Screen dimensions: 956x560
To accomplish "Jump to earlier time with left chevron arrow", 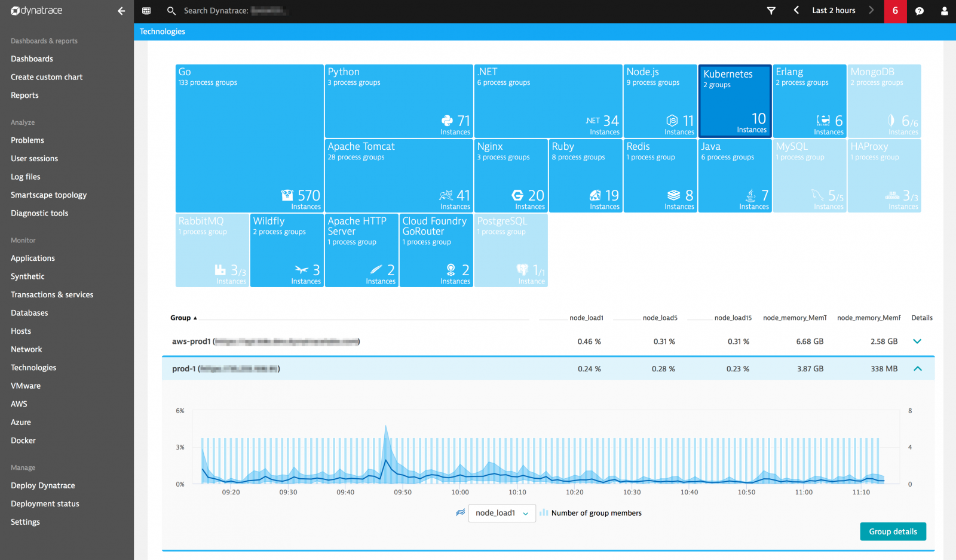I will (796, 10).
